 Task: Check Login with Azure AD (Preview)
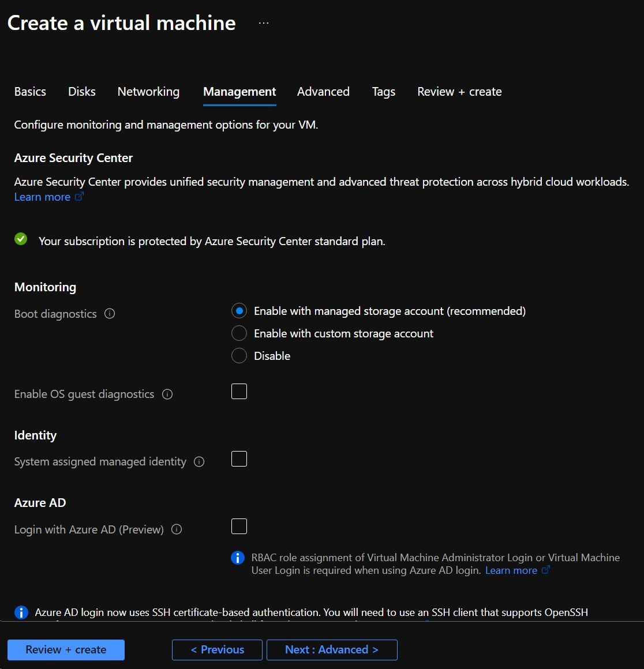coord(239,526)
